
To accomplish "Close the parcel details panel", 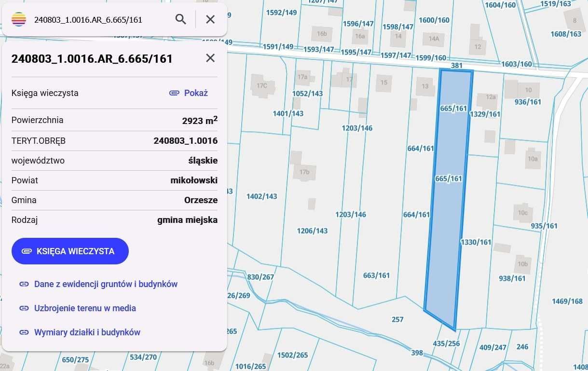I will pos(210,58).
